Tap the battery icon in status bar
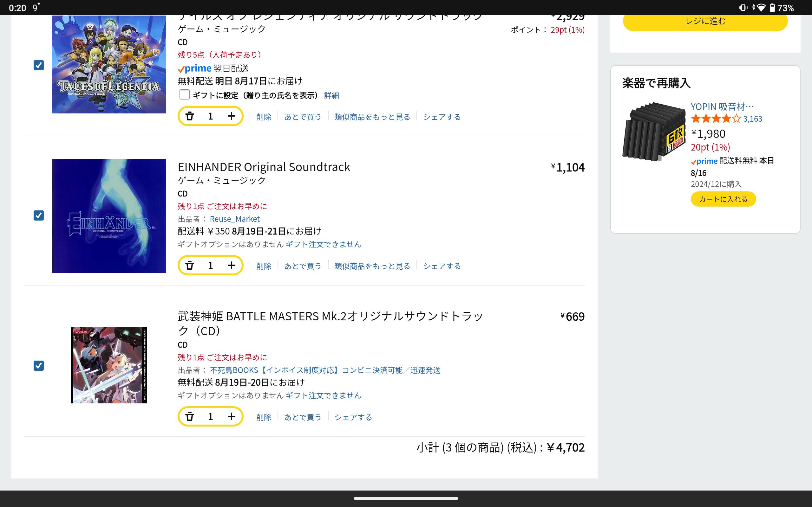 [x=772, y=8]
